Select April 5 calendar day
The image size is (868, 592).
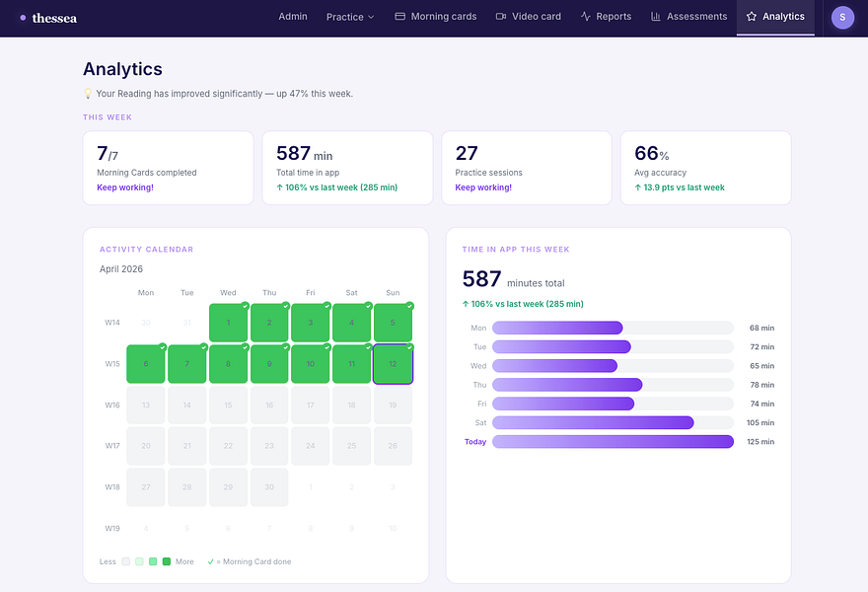(x=393, y=323)
